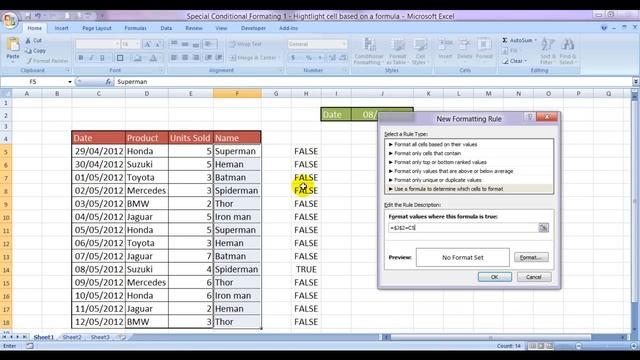Click AutoSum
Screen dimensions: 640x360
tap(519, 40)
